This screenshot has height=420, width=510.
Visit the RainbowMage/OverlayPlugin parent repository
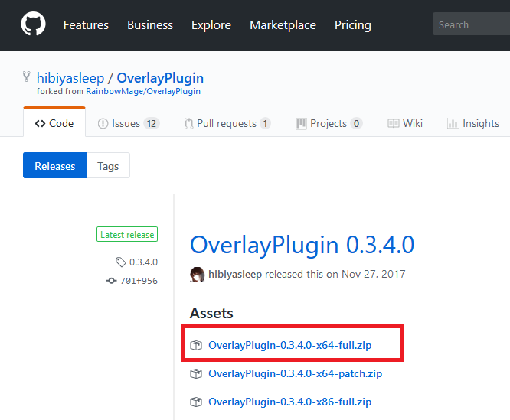tap(143, 91)
